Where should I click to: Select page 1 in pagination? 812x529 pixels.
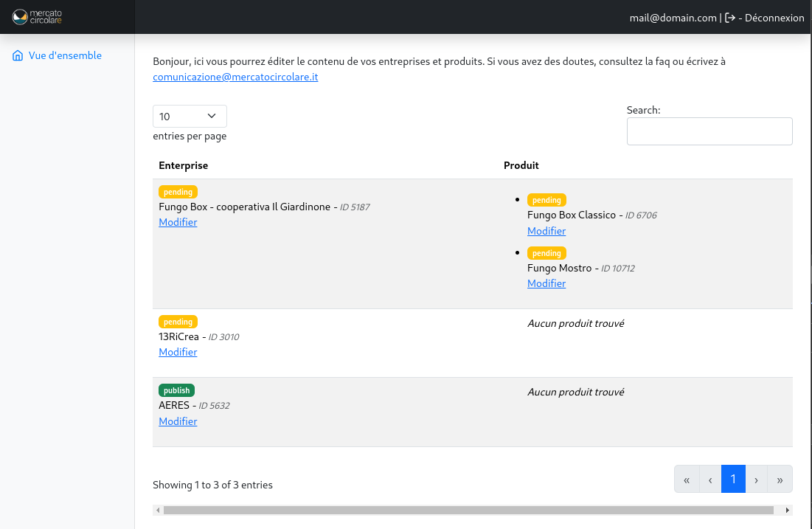(x=733, y=480)
